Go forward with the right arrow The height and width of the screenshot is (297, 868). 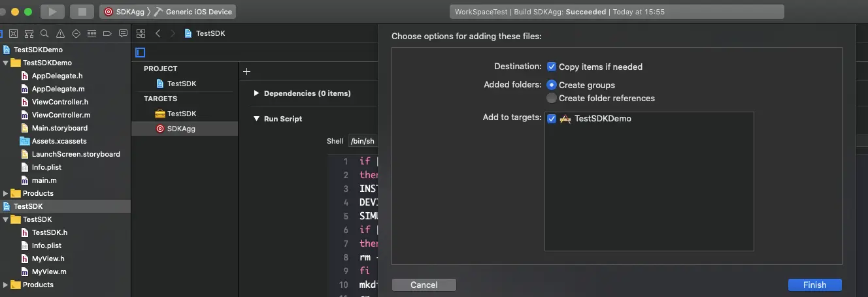173,33
